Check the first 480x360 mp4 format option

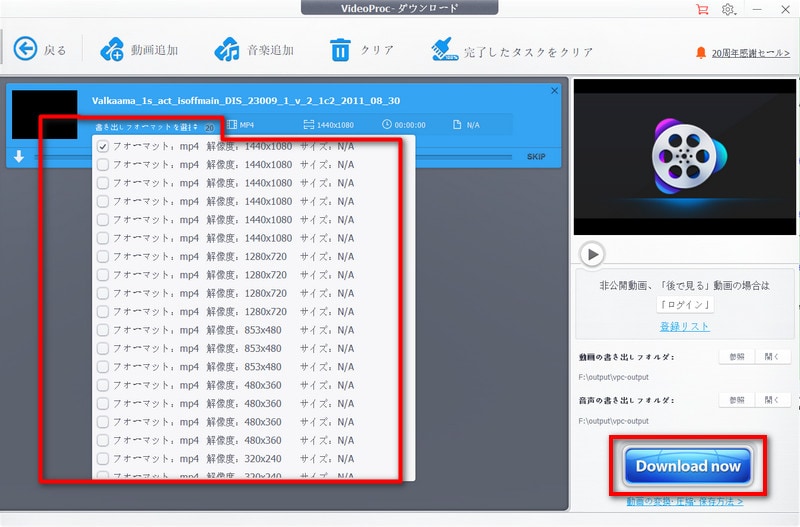click(103, 385)
